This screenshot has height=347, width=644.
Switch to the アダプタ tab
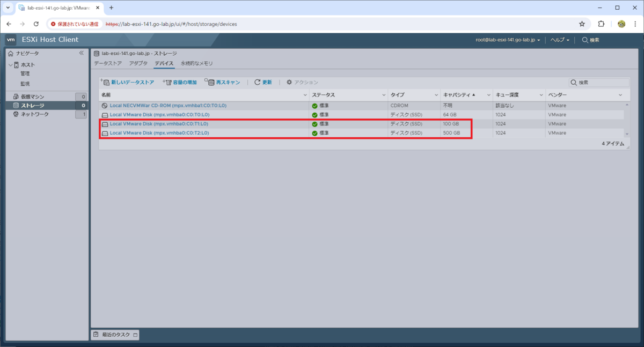point(138,63)
